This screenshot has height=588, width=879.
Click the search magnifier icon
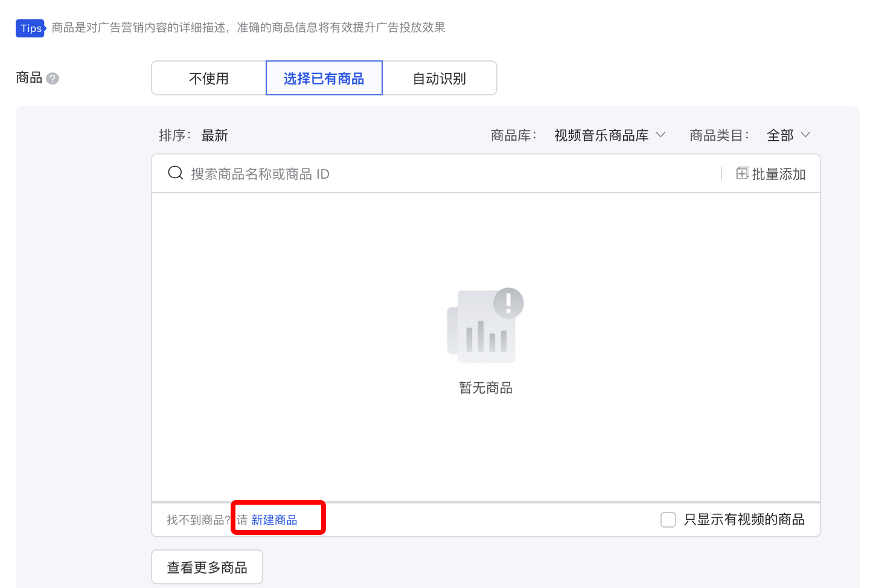pyautogui.click(x=175, y=173)
